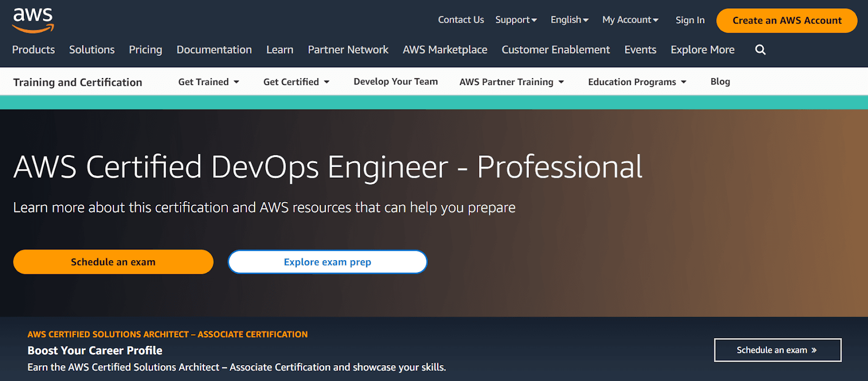Viewport: 868px width, 381px height.
Task: Open the Customer Enablement menu item
Action: (x=556, y=50)
